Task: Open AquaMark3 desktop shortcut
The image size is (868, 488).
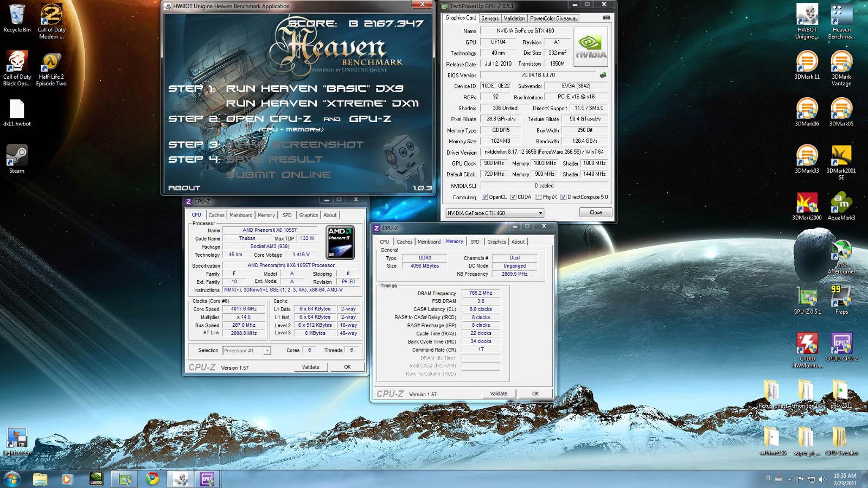Action: [841, 206]
